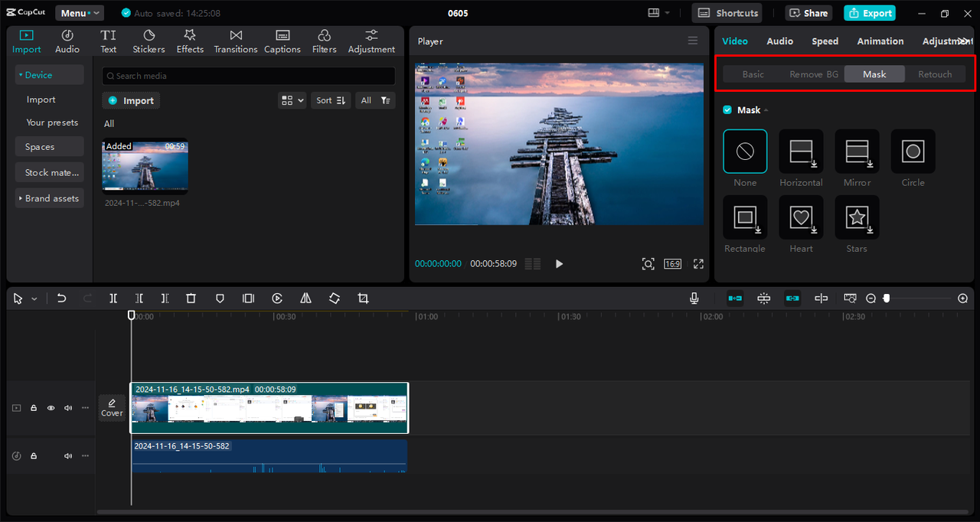Open the select tool mode dropdown arrow
Viewport: 980px width, 522px height.
pyautogui.click(x=34, y=299)
